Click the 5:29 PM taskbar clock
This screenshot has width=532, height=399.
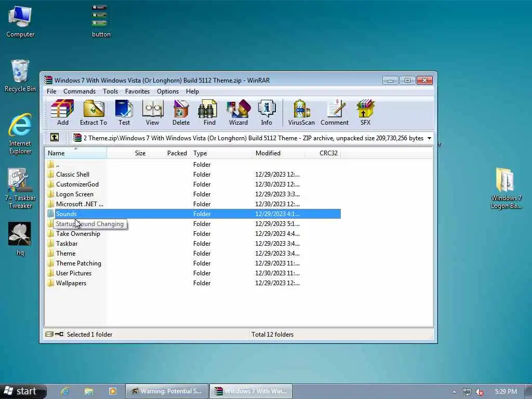coord(506,392)
